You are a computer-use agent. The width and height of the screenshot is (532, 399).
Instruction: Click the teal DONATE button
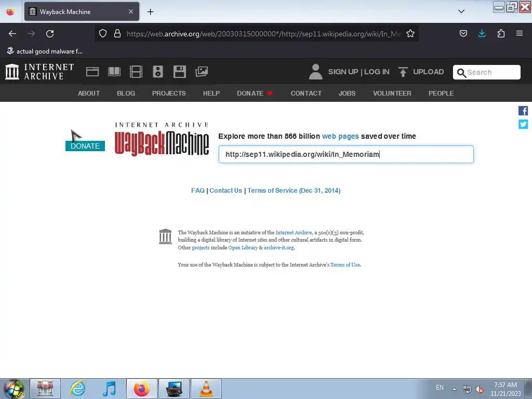point(85,146)
